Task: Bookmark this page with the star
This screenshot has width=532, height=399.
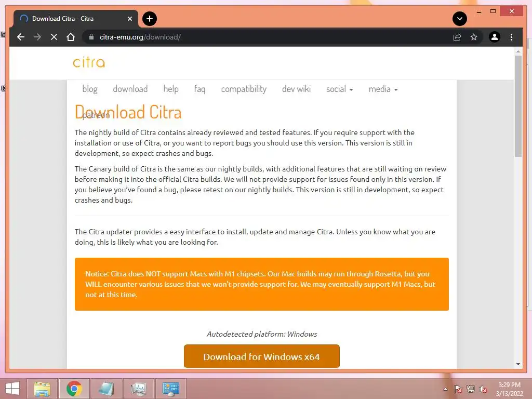Action: [x=474, y=37]
